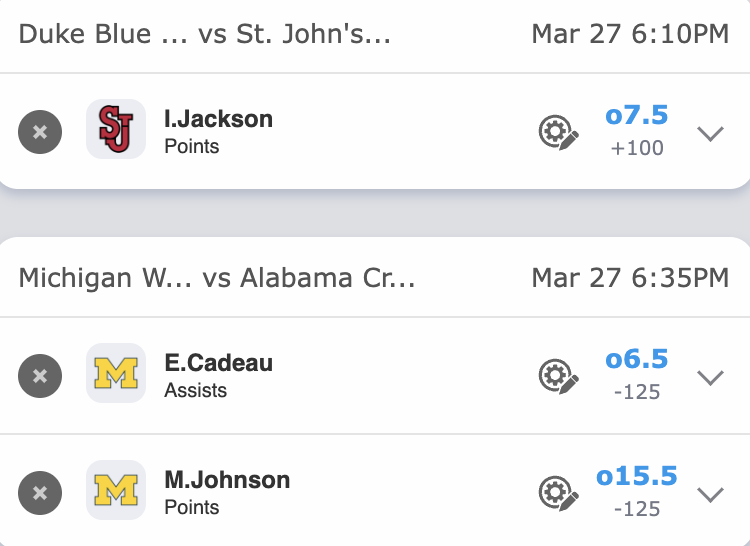This screenshot has width=750, height=546.
Task: Click Michigan logo beside E.Cadeau
Action: click(x=116, y=373)
